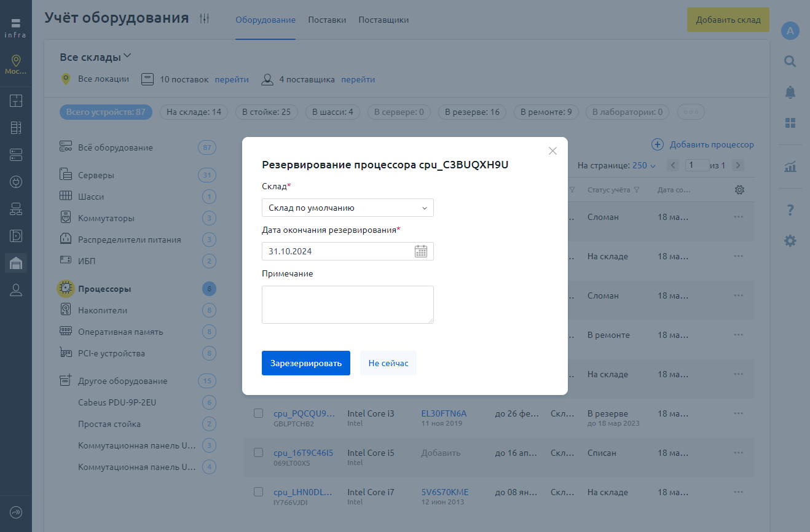Click the help question mark icon
The height and width of the screenshot is (532, 810).
pos(790,210)
